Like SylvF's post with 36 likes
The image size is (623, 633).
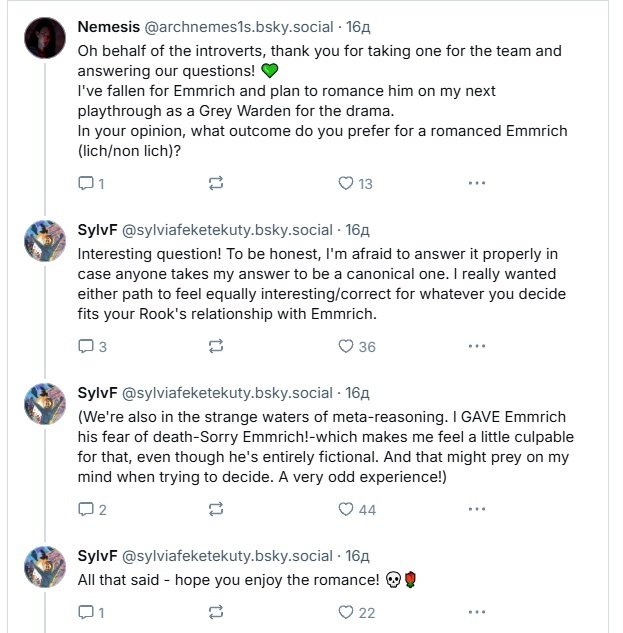click(346, 346)
